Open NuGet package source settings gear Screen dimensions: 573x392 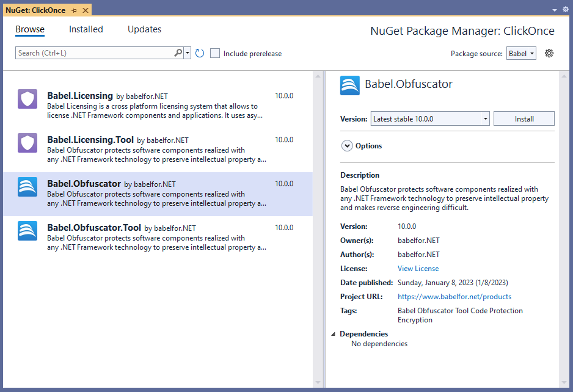click(549, 53)
